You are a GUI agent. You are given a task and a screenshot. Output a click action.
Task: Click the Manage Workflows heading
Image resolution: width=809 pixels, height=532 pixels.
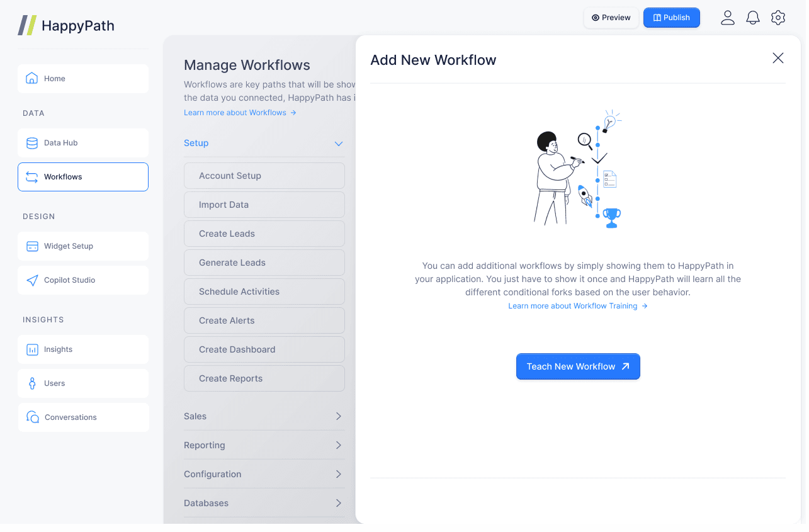pyautogui.click(x=247, y=65)
